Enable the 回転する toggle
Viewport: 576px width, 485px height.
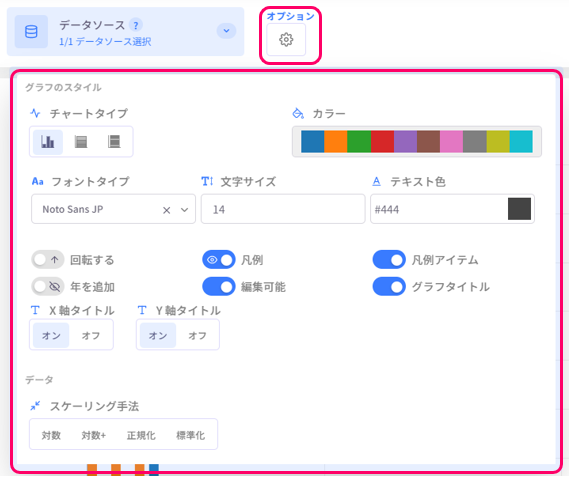coord(48,260)
